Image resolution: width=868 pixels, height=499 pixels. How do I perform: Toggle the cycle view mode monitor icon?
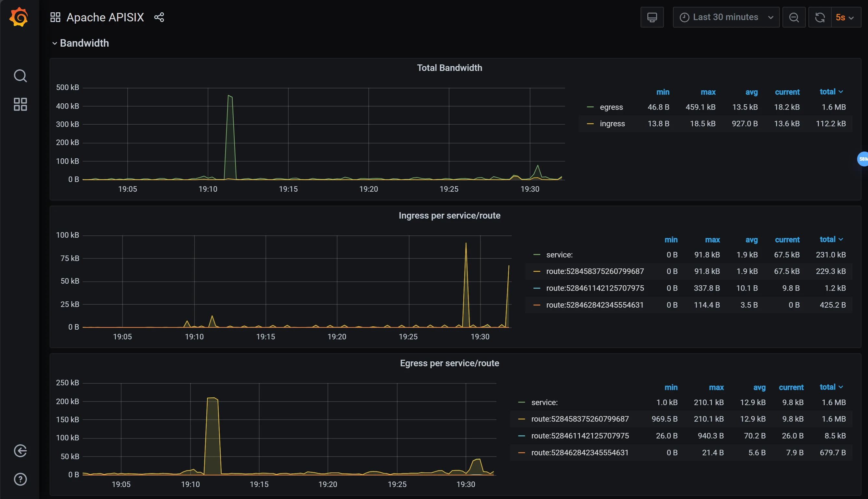coord(652,17)
